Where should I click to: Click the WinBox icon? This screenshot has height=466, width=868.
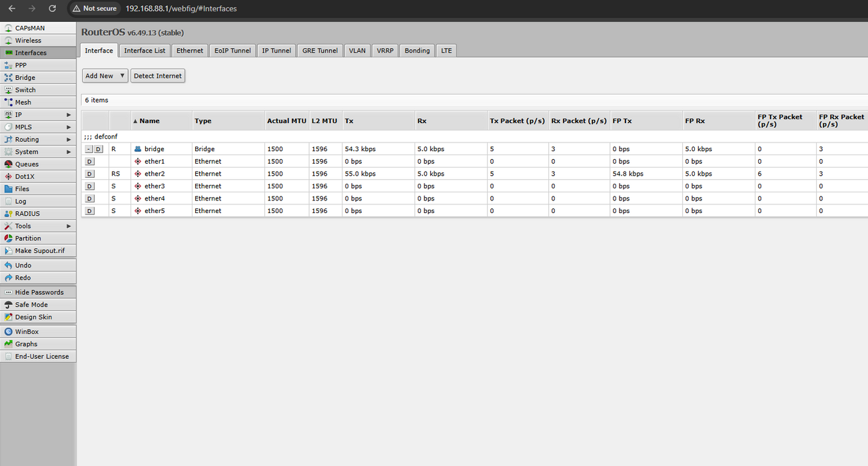pos(8,332)
